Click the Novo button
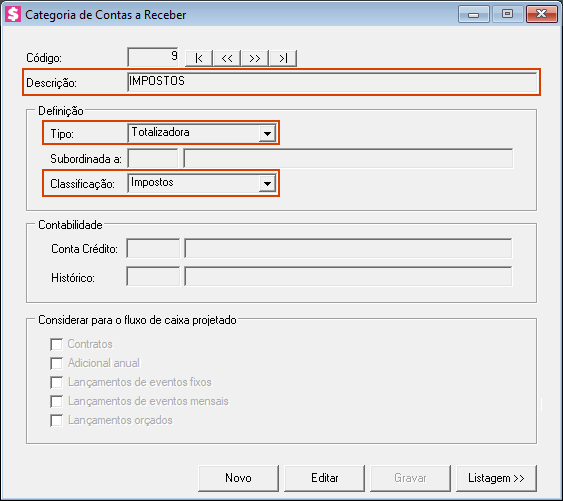This screenshot has height=501, width=563. pyautogui.click(x=238, y=478)
